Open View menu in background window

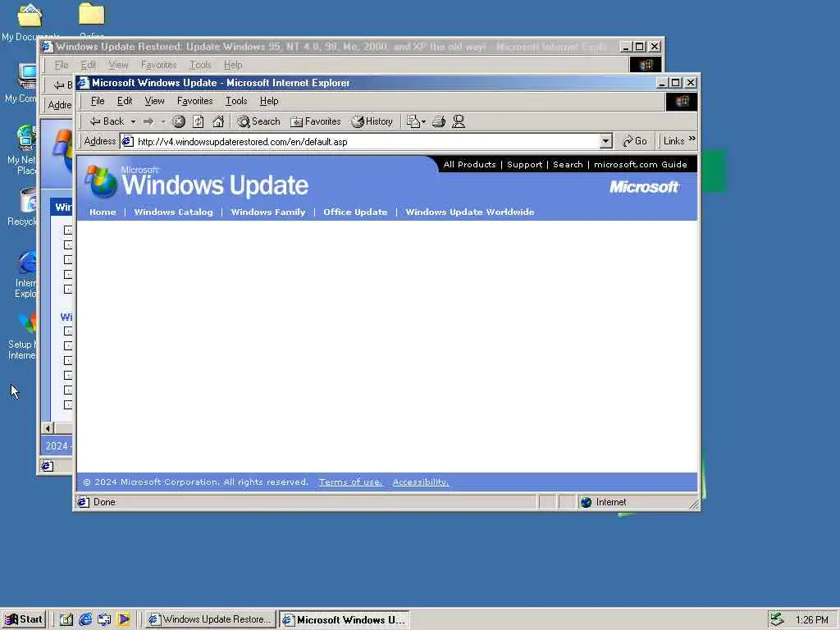(118, 65)
